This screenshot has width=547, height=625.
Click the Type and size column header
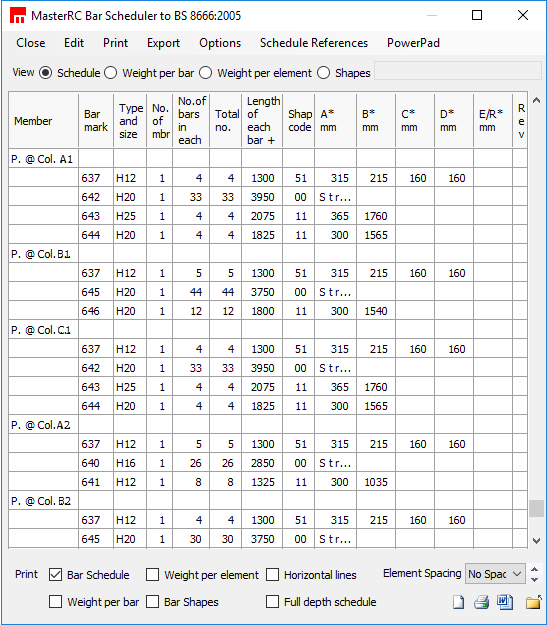pos(130,121)
